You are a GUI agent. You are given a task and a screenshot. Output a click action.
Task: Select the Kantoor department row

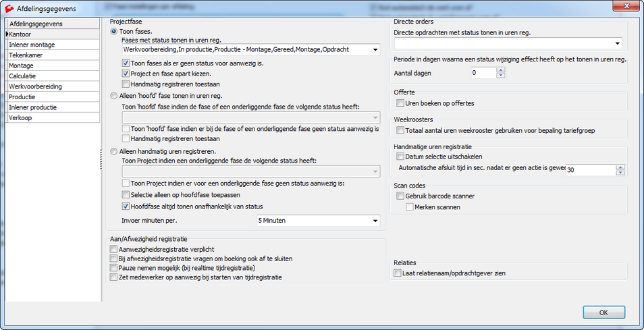[53, 34]
